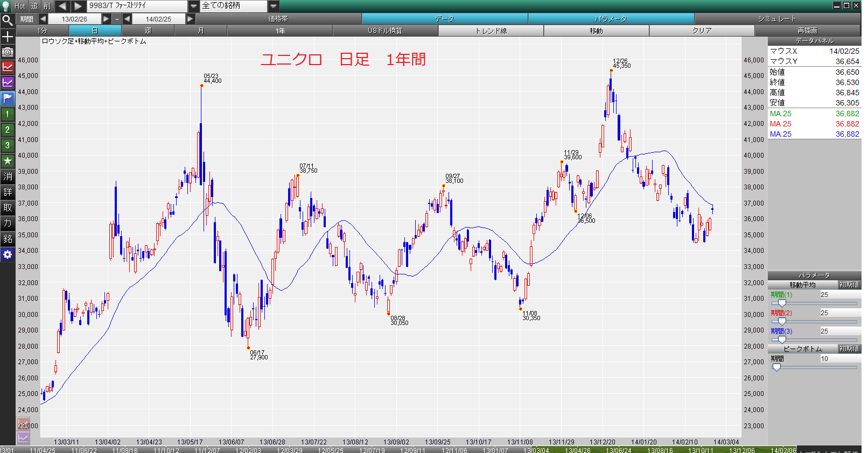Viewport: 868px width, 453px height.
Task: Click the 銘 sidebar icon
Action: tap(8, 239)
